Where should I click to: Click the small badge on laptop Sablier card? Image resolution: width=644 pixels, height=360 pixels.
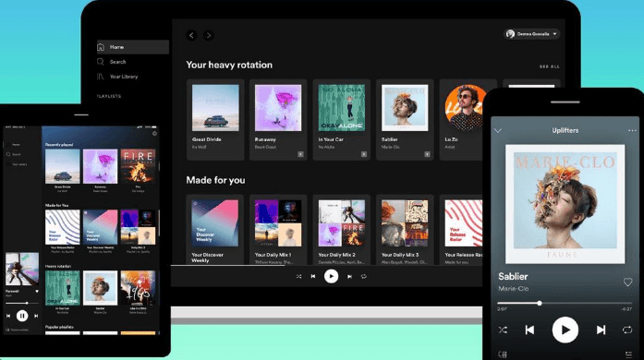pos(427,154)
